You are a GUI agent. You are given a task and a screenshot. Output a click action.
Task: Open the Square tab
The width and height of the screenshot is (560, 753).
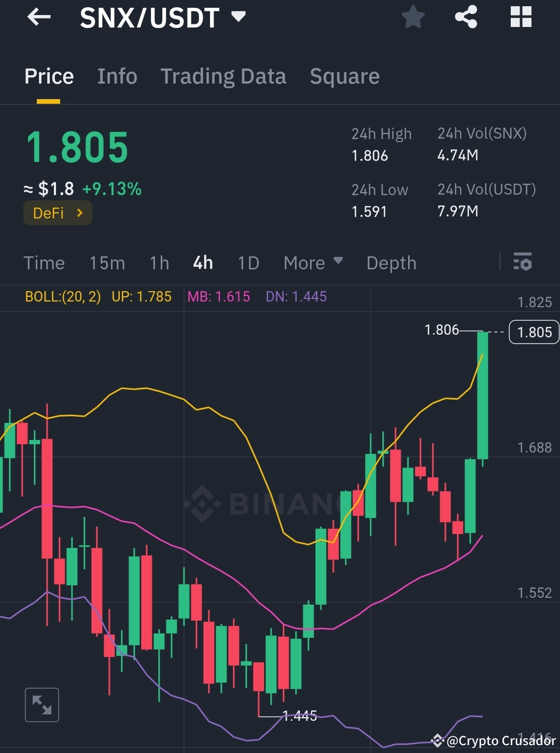(x=344, y=76)
